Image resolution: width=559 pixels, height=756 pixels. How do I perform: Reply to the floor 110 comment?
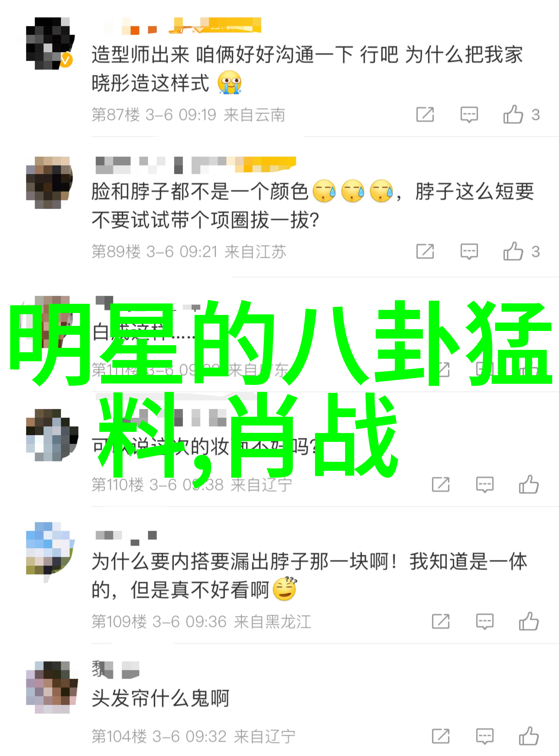point(484,485)
